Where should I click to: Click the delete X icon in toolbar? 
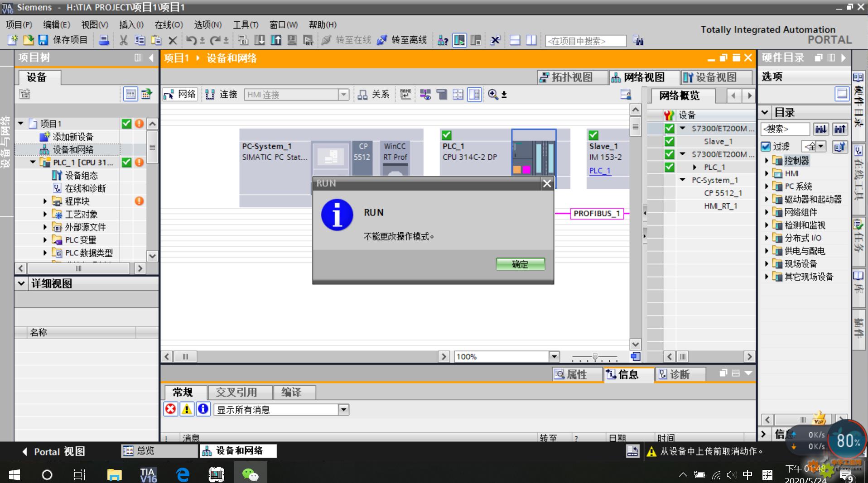173,40
